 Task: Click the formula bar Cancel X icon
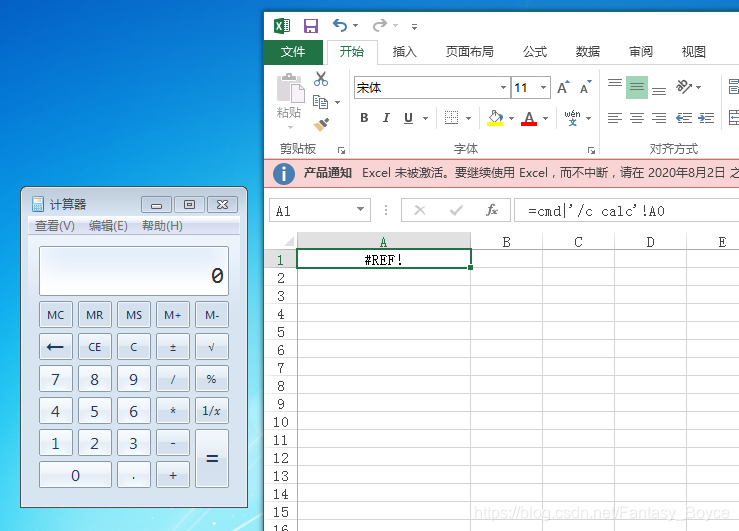(x=420, y=210)
